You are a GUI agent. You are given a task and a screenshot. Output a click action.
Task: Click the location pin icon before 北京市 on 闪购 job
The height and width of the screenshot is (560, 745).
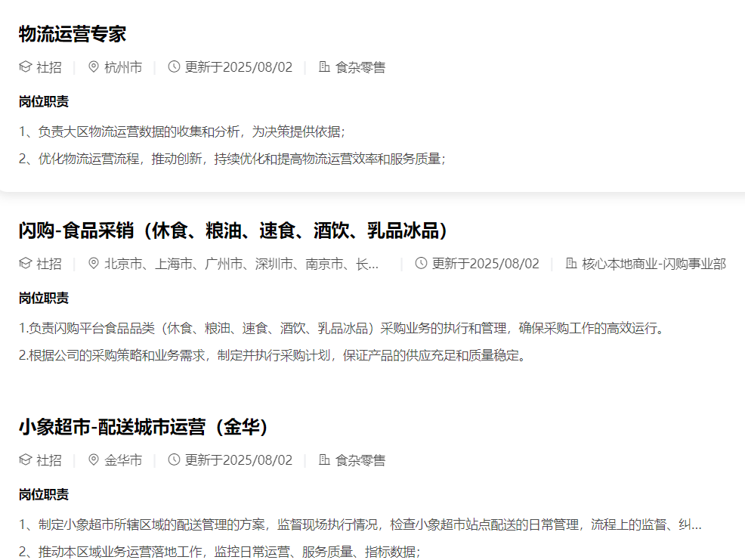click(92, 265)
